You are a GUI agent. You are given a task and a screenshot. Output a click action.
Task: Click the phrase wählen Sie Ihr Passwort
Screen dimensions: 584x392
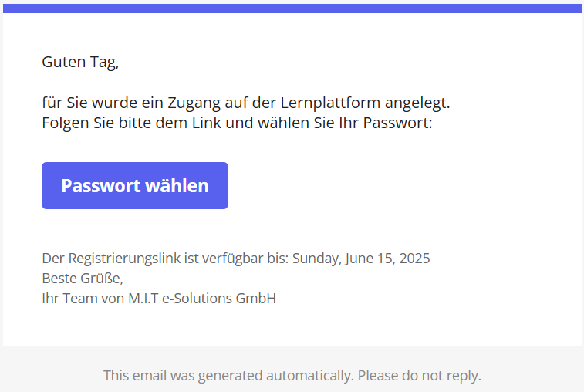[x=345, y=123]
